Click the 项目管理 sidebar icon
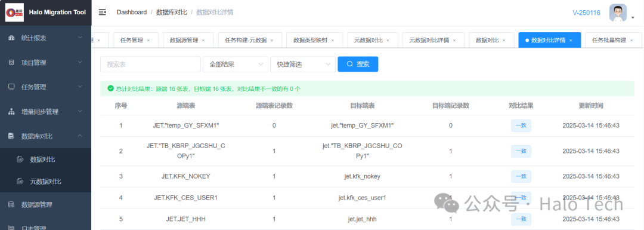Viewport: 644px width, 230px height. pos(11,63)
